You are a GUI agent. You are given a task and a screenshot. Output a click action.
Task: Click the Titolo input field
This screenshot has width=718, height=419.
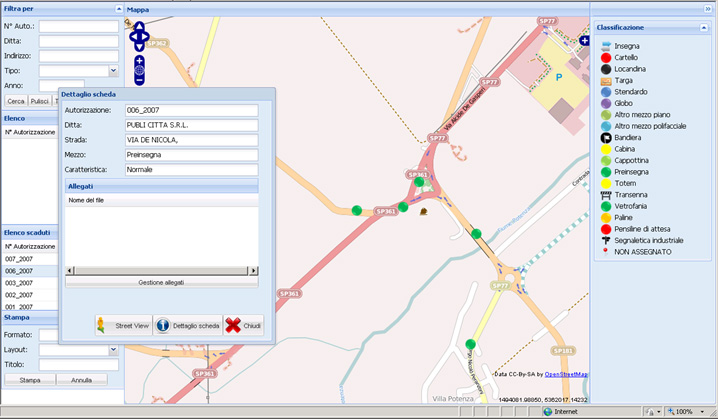coord(79,365)
